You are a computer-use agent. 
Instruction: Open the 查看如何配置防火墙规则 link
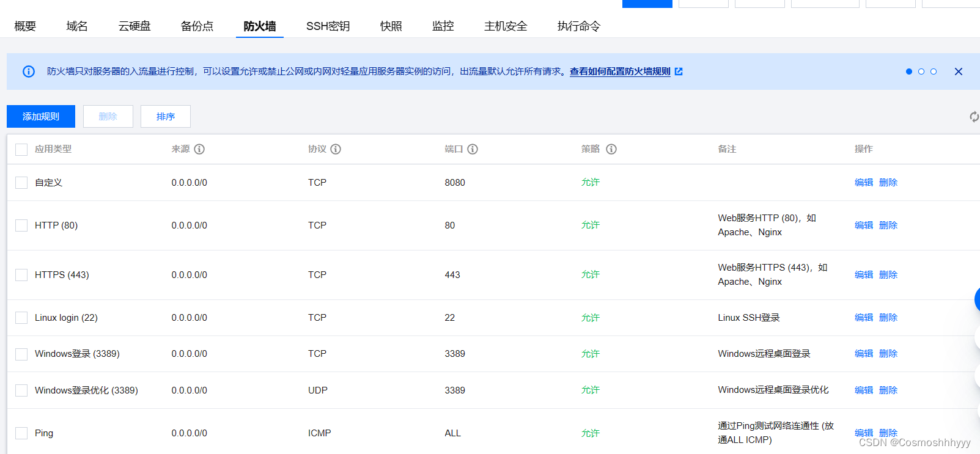coord(620,71)
